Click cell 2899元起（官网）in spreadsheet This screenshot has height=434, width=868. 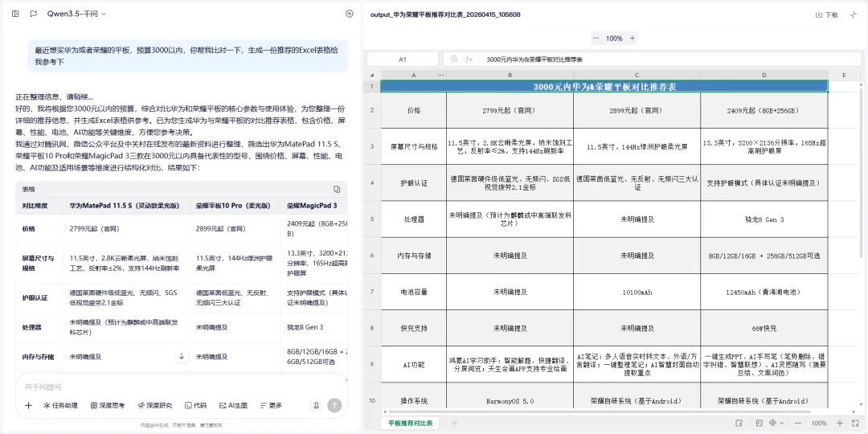637,110
